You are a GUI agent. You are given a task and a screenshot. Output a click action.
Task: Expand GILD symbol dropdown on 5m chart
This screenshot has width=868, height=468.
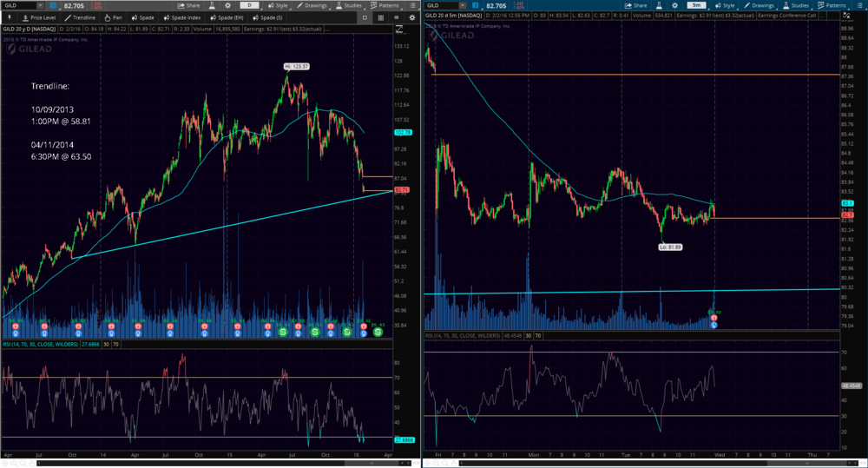coord(463,5)
